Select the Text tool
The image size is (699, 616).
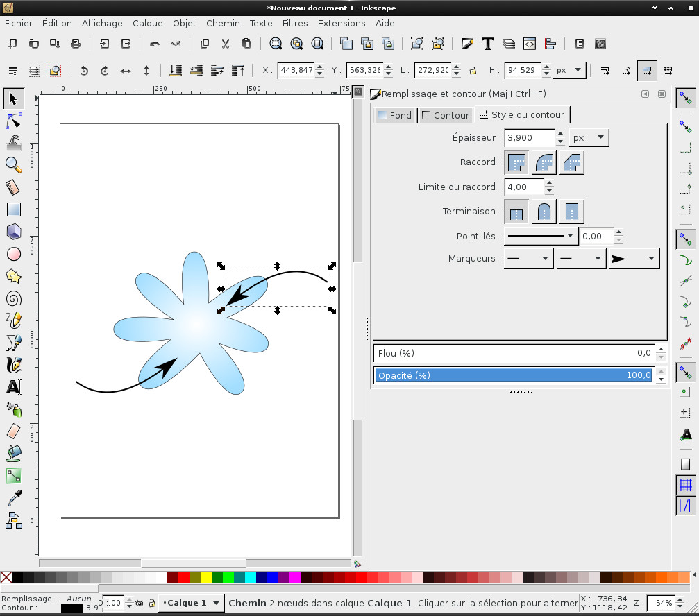(13, 387)
